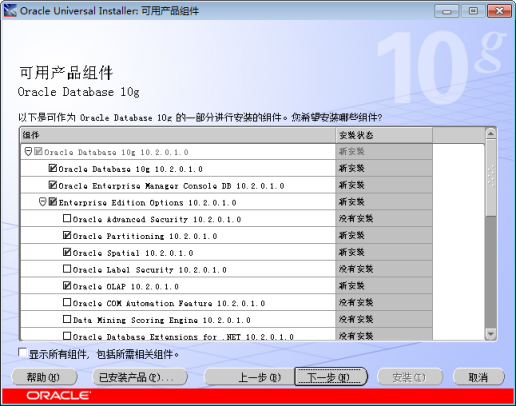516x406 pixels.
Task: Select the Oracle Partitioning label text
Action: (x=145, y=236)
